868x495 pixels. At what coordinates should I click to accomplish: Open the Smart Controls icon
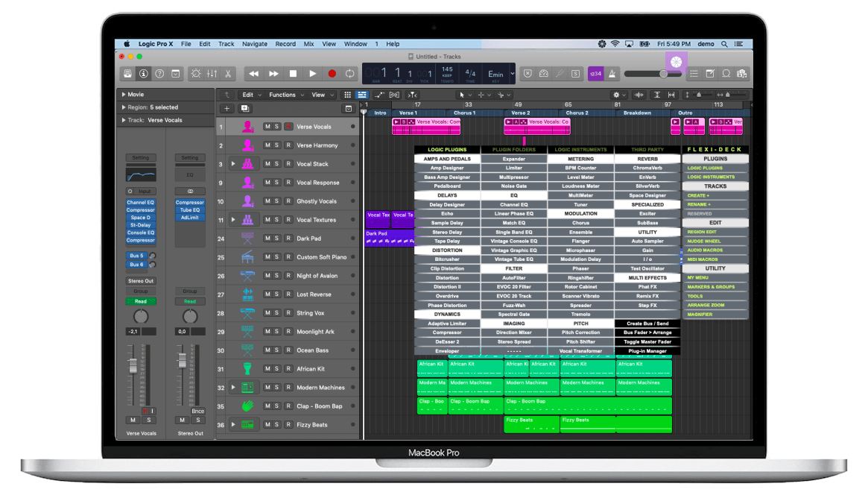(196, 74)
